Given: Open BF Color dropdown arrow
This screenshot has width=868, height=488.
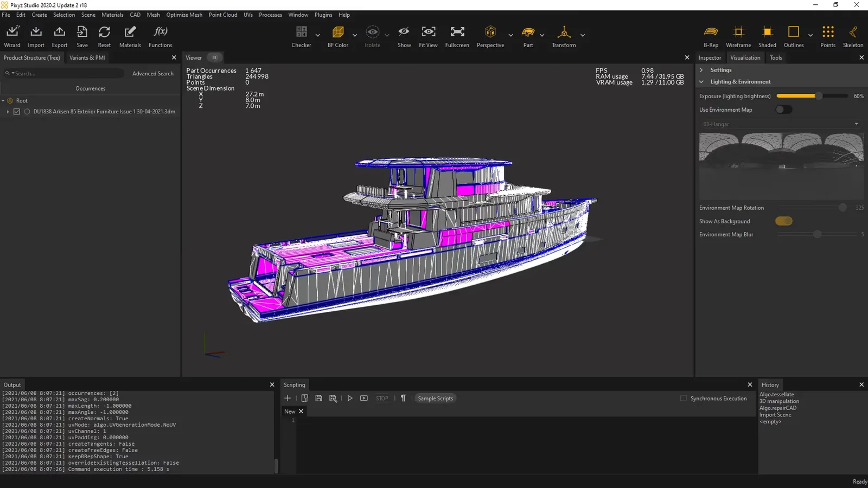Looking at the screenshot, I should point(355,35).
